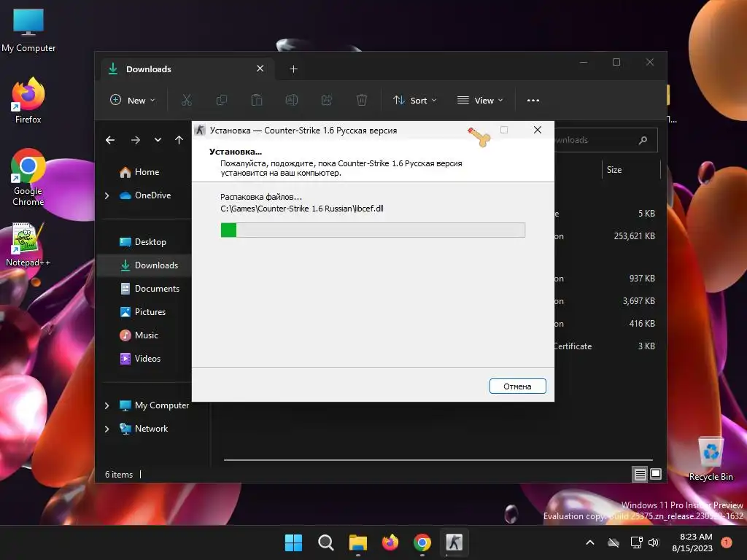Click the Share icon in the toolbar
Viewport: 747px width, 560px height.
(326, 100)
